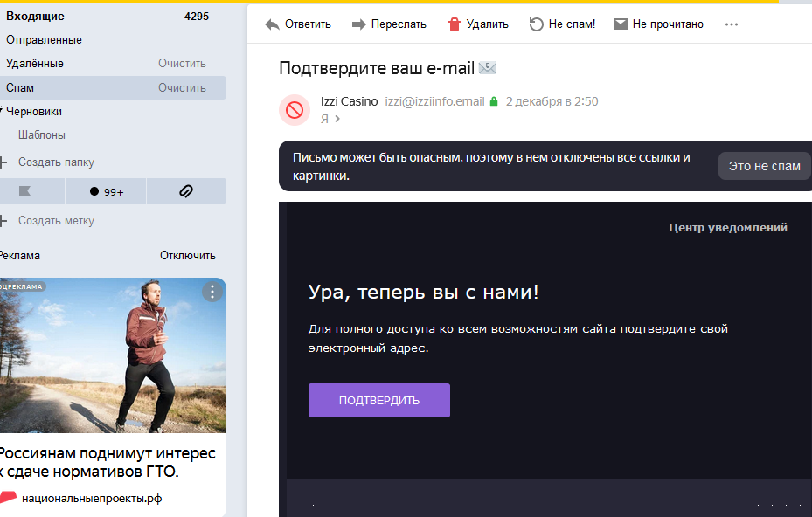This screenshot has width=812, height=517.
Task: Click the date 2 декабря в 2:50
Action: point(552,101)
